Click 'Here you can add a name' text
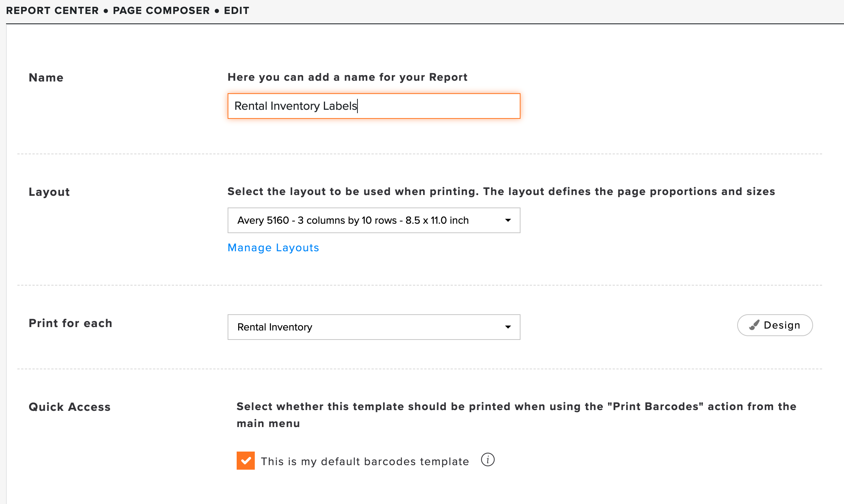844x504 pixels. point(348,77)
